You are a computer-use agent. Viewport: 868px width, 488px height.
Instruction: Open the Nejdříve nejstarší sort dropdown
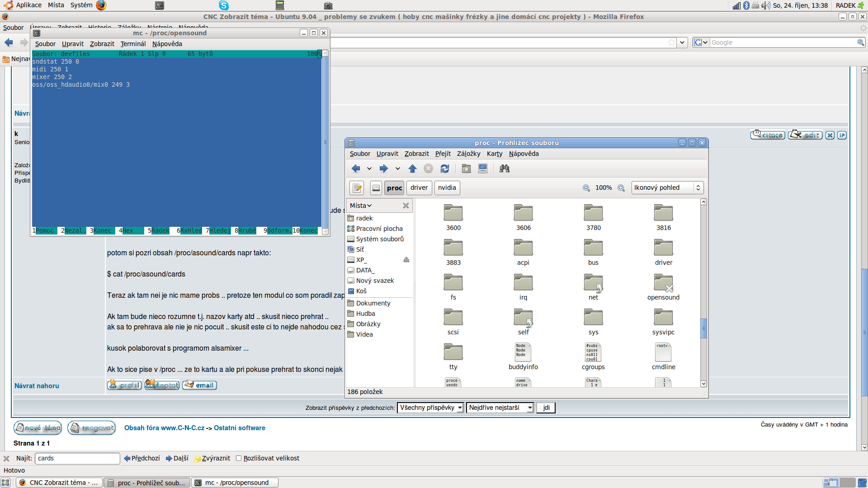500,408
